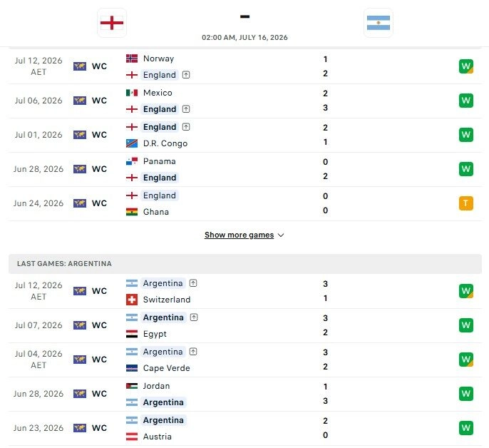Expand Show more games
The height and width of the screenshot is (448, 489).
point(240,235)
